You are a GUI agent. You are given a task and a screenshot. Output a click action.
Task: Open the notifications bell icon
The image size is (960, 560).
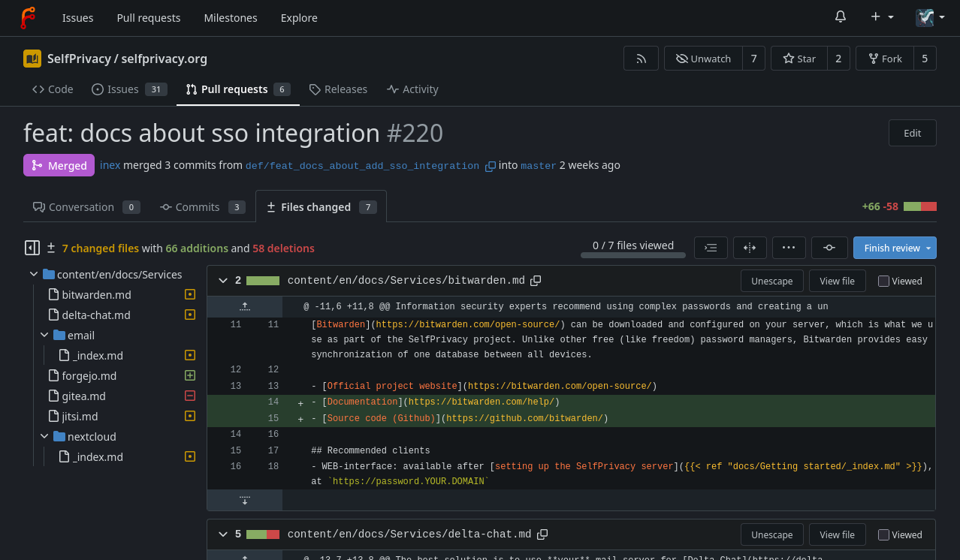841,17
